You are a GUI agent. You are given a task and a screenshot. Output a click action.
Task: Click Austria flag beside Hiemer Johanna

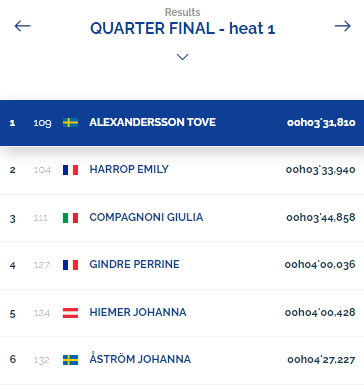[70, 313]
